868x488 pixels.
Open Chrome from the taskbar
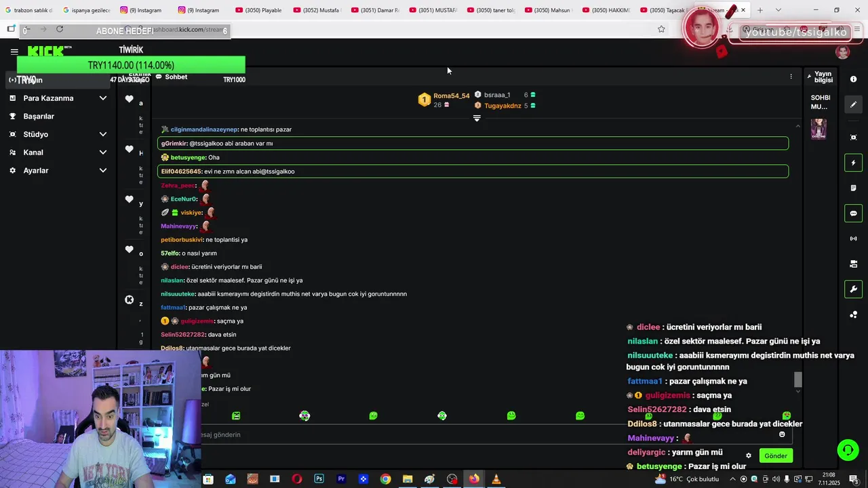[x=385, y=479]
